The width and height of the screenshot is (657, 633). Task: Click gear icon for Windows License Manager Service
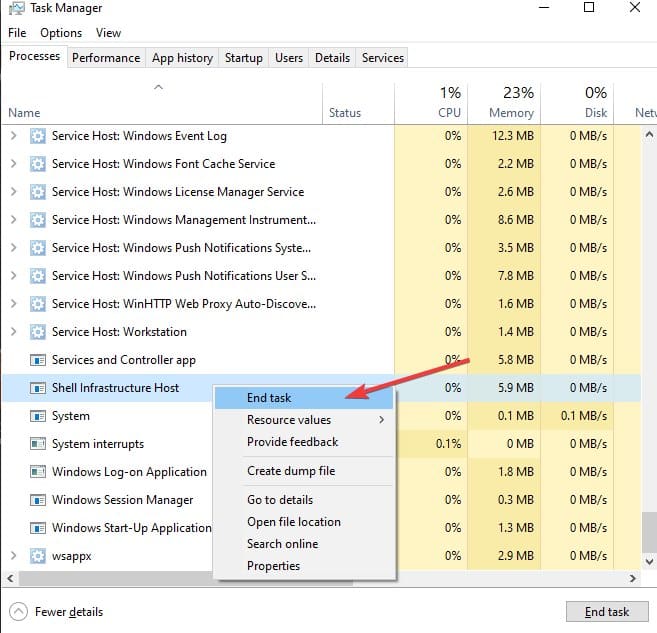click(x=38, y=192)
